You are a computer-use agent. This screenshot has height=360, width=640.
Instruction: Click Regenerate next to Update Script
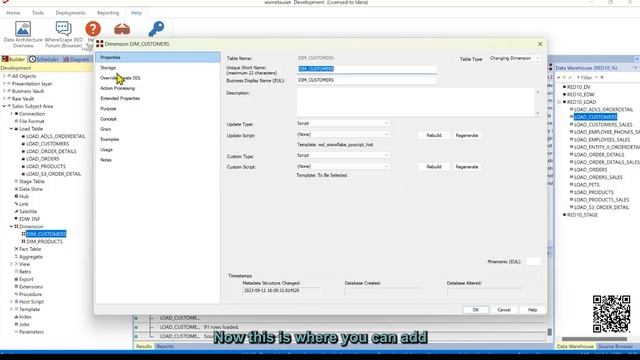tap(467, 135)
